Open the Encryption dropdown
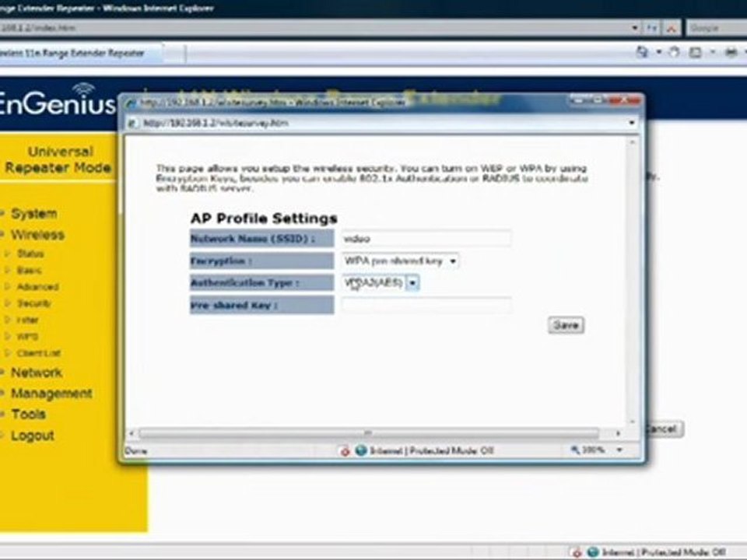 coord(400,261)
